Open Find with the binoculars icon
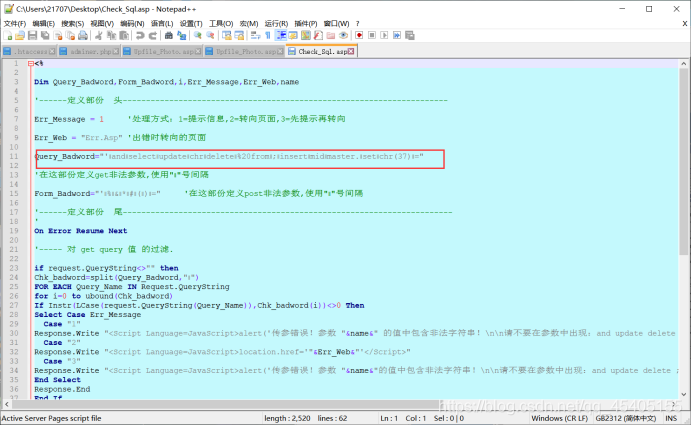692x425 pixels. (x=169, y=35)
